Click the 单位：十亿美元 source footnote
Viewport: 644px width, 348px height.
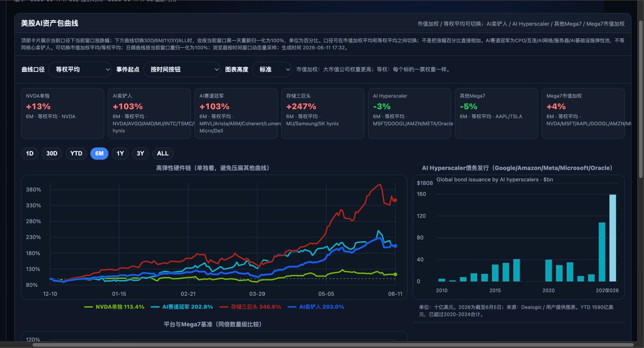coord(517,310)
